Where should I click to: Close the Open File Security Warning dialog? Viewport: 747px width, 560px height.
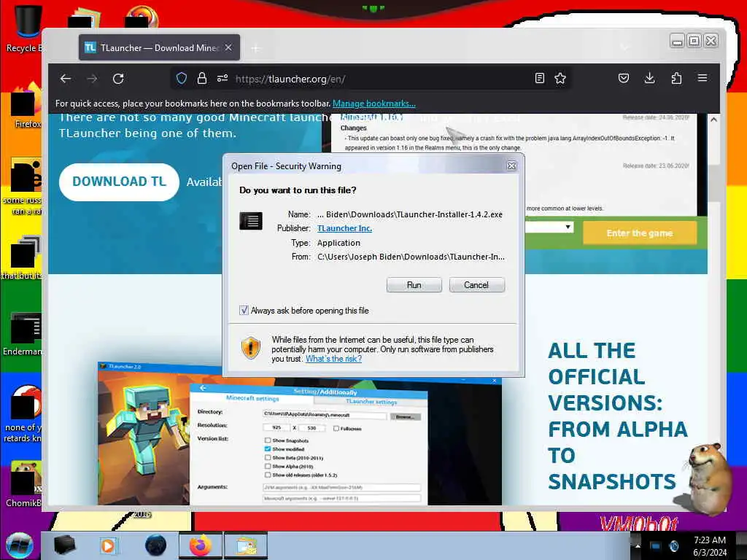coord(511,166)
